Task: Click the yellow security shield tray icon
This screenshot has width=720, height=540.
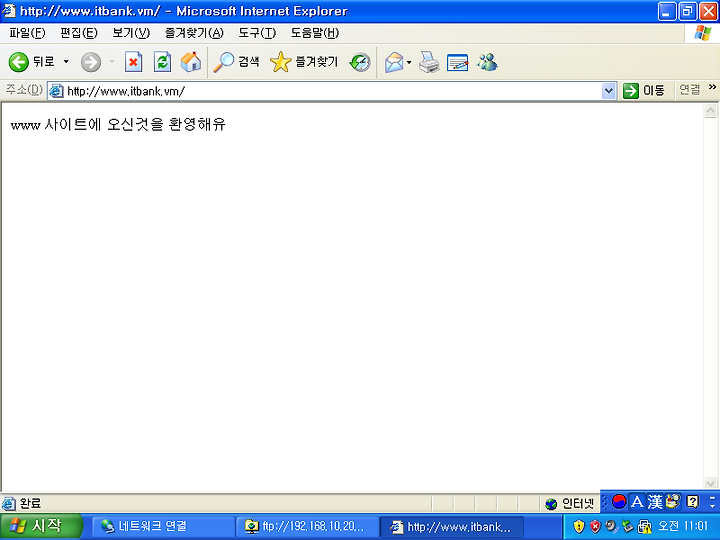Action: click(x=579, y=526)
